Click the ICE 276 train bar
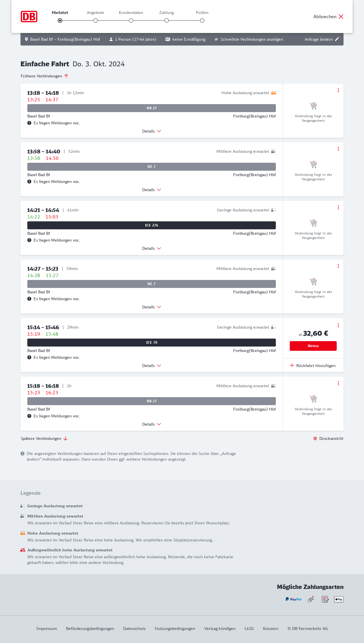364x643 pixels. [152, 225]
